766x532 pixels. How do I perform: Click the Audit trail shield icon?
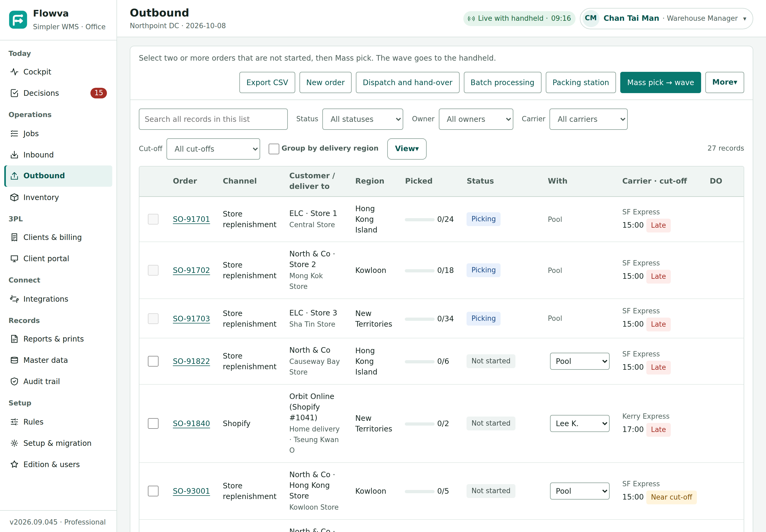coord(14,381)
